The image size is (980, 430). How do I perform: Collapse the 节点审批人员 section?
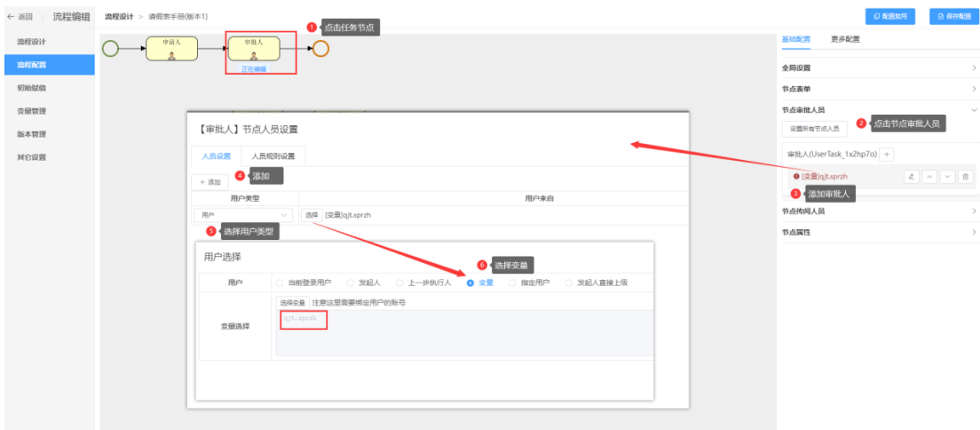[879, 109]
